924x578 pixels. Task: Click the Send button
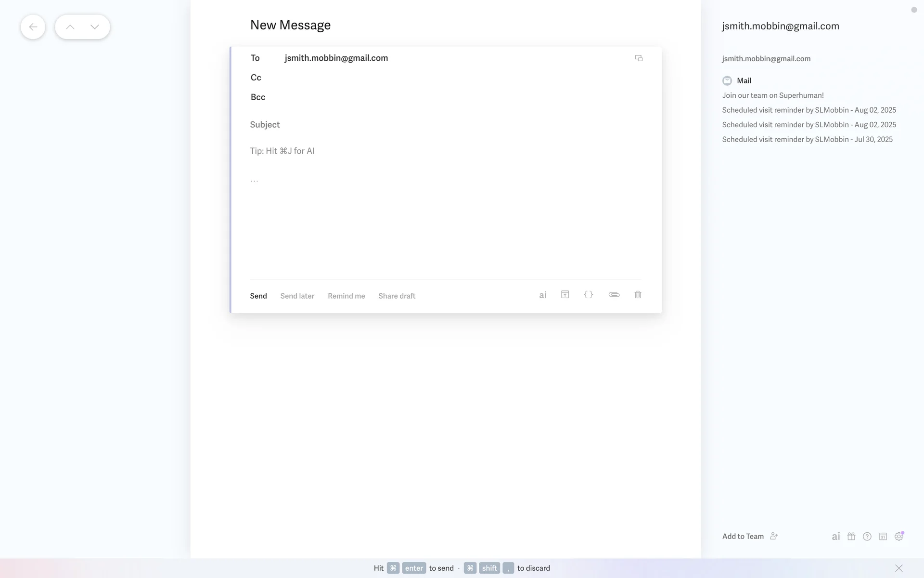tap(258, 296)
